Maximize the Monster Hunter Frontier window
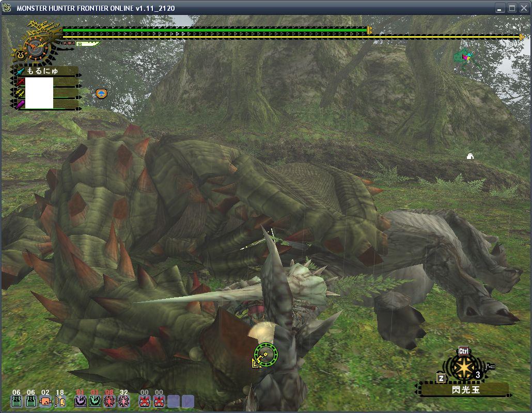 pos(512,8)
